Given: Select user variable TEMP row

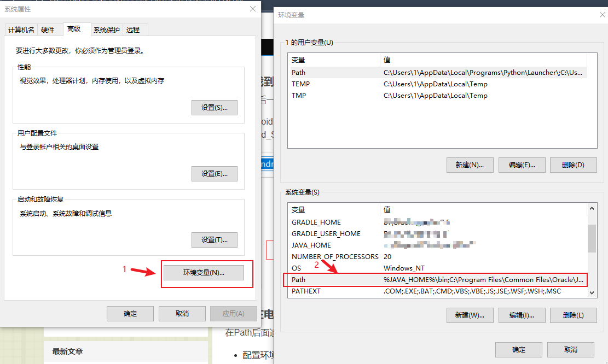Looking at the screenshot, I should pyautogui.click(x=439, y=84).
